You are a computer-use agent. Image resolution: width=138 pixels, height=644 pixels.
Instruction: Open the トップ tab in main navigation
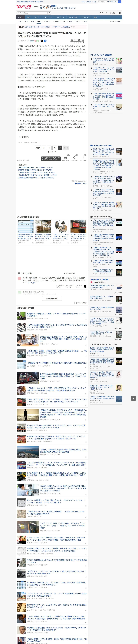tap(20, 17)
